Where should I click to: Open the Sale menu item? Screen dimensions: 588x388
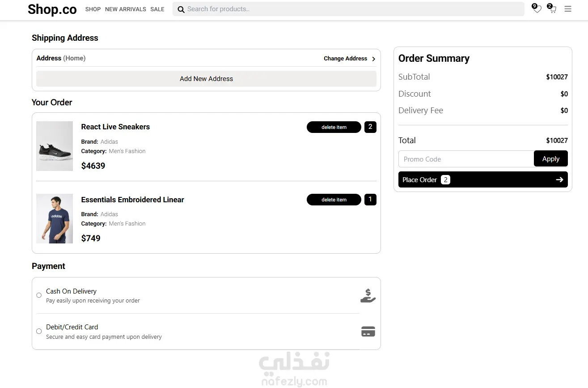pyautogui.click(x=157, y=9)
